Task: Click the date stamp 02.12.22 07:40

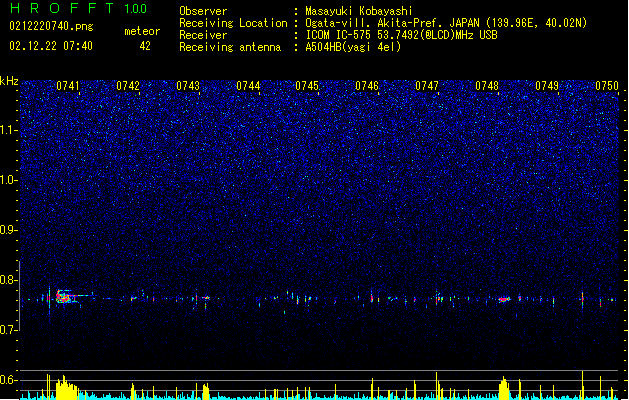Action: 51,46
